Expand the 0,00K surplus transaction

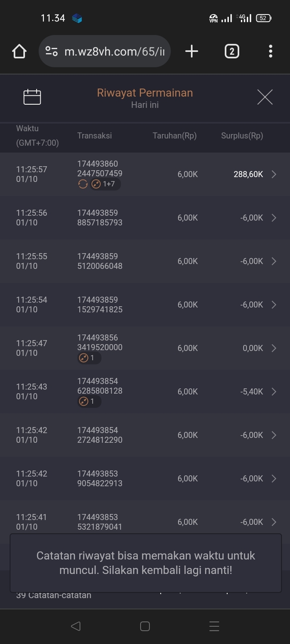pos(274,348)
